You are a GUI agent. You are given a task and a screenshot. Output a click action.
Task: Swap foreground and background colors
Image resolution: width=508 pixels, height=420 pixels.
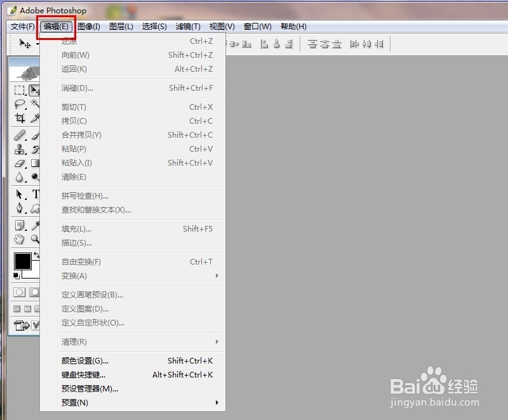[x=36, y=255]
